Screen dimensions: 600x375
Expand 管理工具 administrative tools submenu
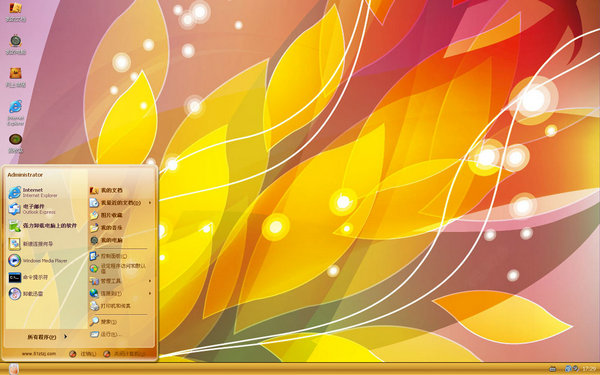click(x=121, y=281)
